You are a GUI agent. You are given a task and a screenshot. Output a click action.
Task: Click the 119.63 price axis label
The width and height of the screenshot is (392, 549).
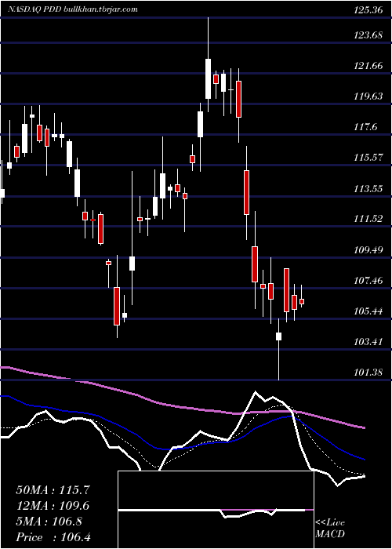(x=368, y=96)
